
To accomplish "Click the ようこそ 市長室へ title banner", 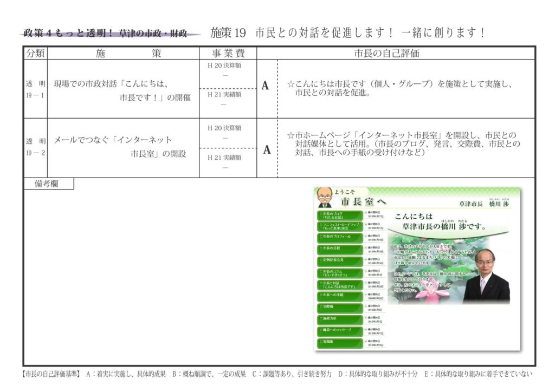I will (x=360, y=198).
